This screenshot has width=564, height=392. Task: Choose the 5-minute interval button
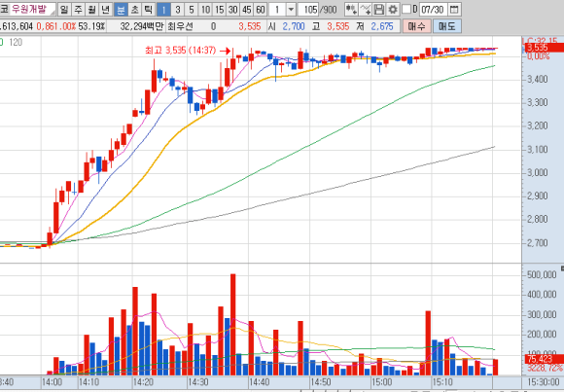(x=192, y=10)
